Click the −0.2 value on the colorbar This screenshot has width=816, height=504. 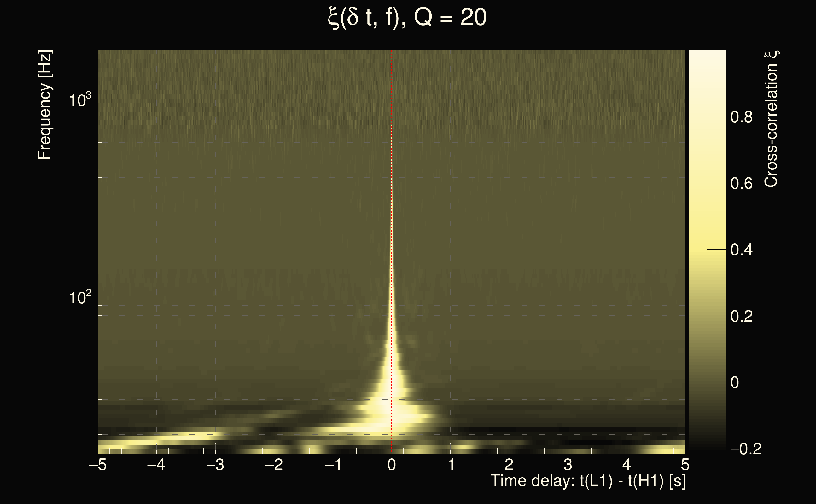[745, 449]
